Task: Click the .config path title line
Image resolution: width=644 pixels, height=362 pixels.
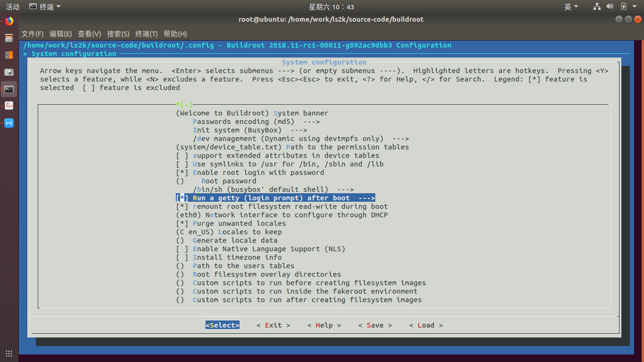Action: tap(237, 45)
